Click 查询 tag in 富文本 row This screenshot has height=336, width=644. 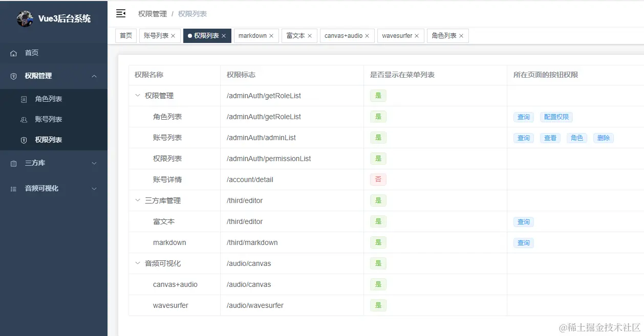tap(524, 222)
